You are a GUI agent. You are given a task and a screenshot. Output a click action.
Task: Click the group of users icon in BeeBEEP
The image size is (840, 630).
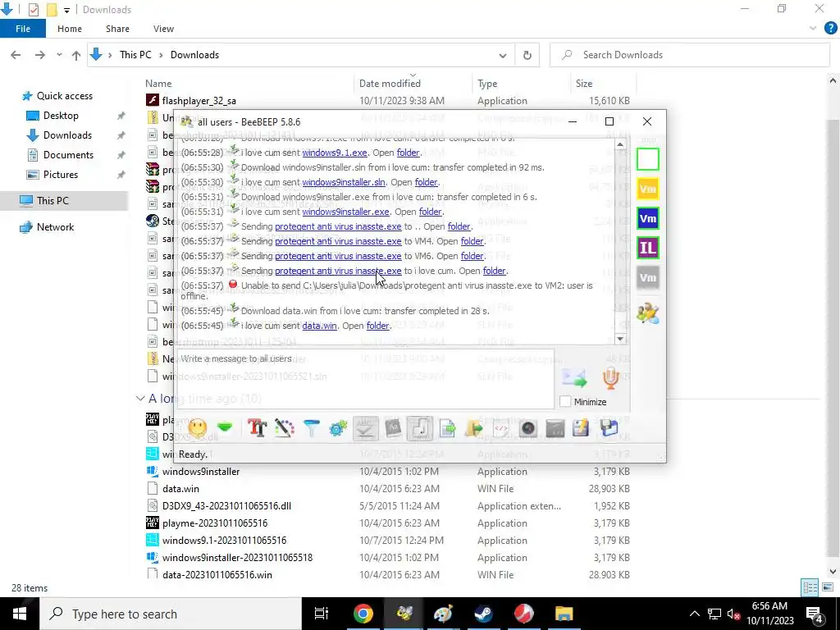[x=648, y=313]
